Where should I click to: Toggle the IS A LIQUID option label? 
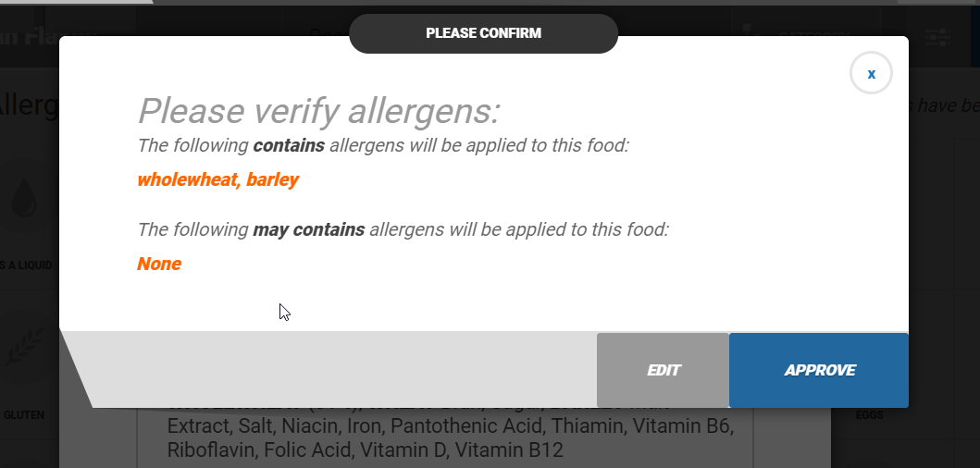[26, 265]
